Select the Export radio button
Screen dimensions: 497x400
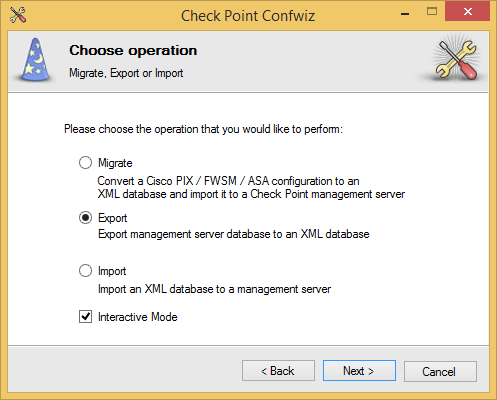tap(85, 218)
